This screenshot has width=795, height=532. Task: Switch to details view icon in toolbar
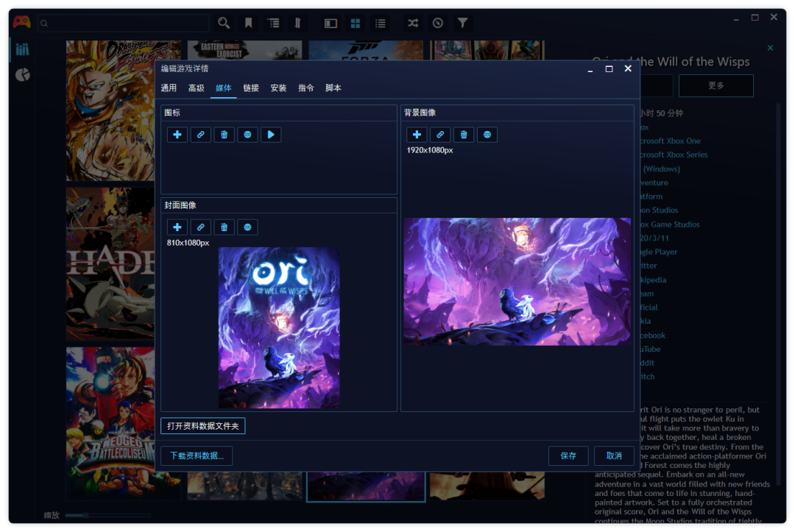point(331,23)
